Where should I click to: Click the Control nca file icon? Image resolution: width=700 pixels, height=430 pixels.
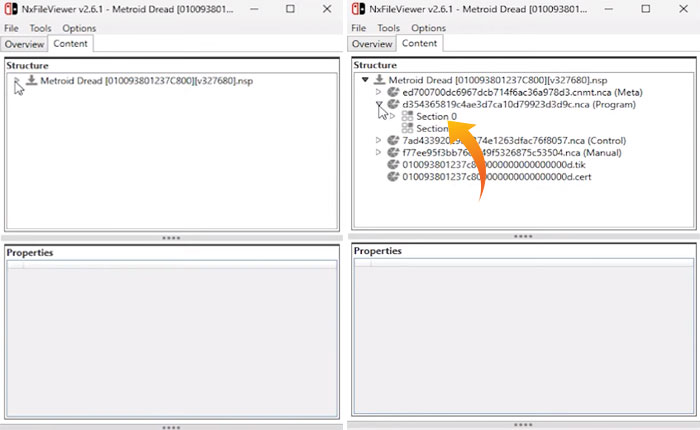point(393,140)
